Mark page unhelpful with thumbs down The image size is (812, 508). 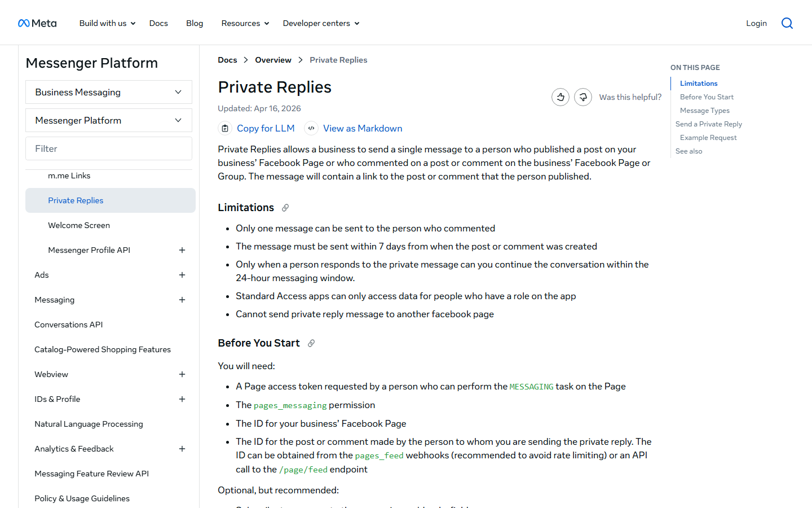(583, 97)
